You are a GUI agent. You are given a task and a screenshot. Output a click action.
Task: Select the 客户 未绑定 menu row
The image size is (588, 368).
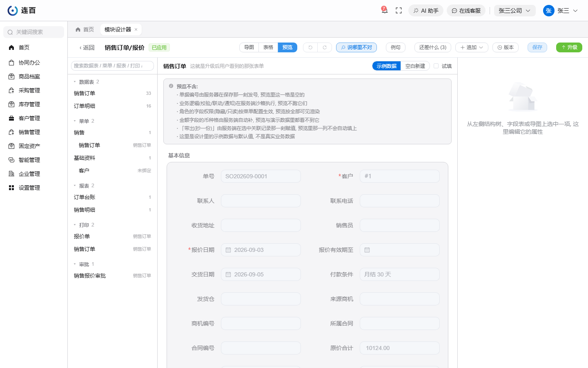coord(112,171)
